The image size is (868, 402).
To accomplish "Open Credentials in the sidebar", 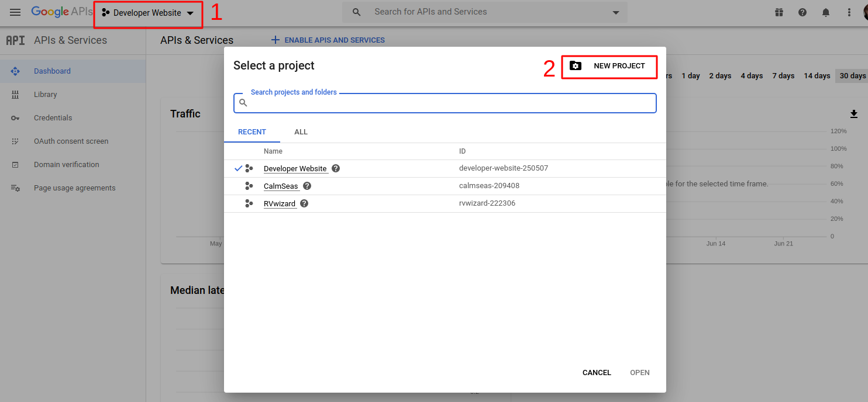I will [53, 118].
